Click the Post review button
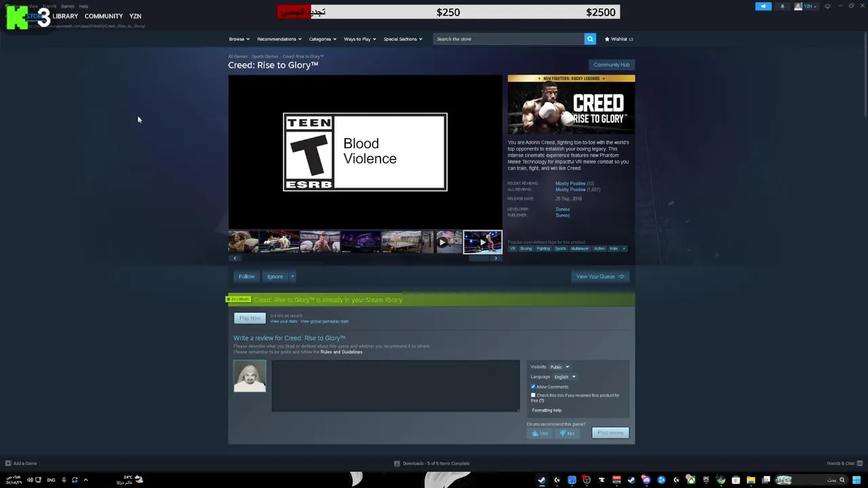 tap(610, 433)
